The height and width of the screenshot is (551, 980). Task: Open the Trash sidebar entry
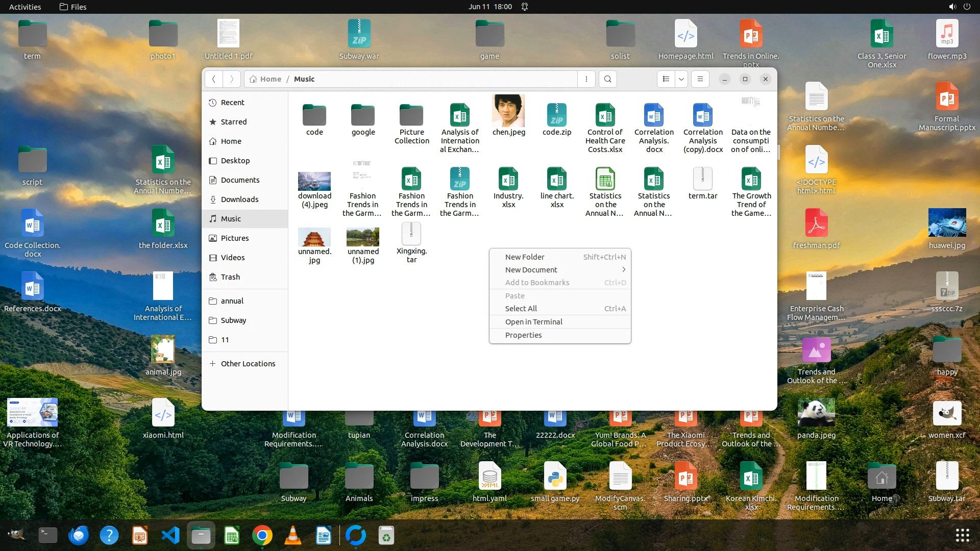pyautogui.click(x=230, y=277)
